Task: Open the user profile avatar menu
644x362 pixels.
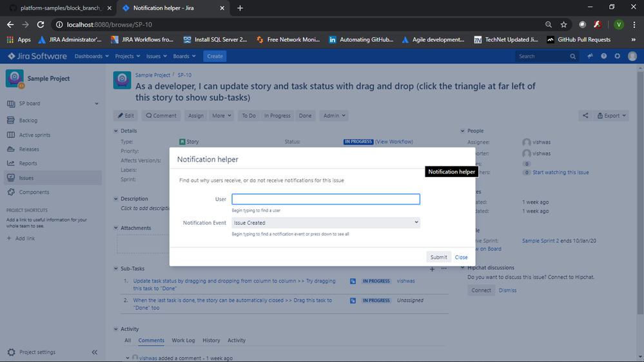Action: pyautogui.click(x=632, y=56)
